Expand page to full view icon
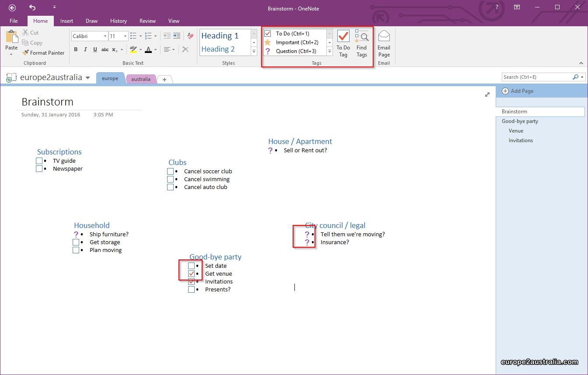 [x=487, y=95]
